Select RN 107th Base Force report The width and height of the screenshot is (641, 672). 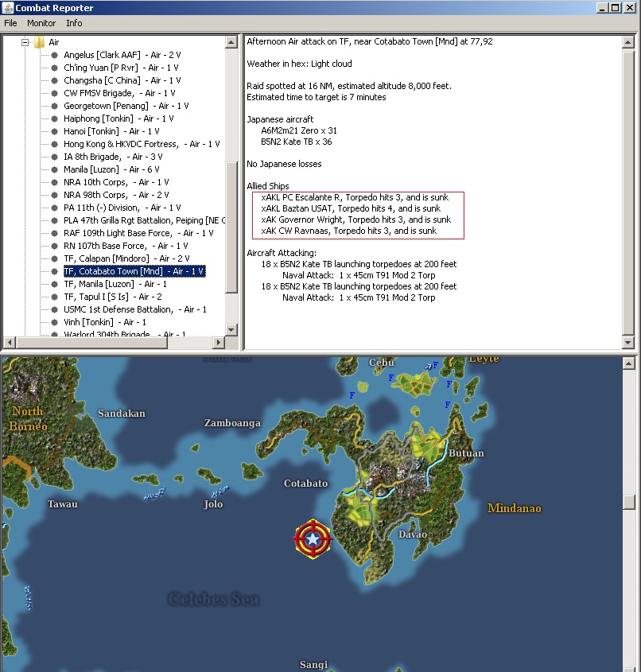(126, 246)
